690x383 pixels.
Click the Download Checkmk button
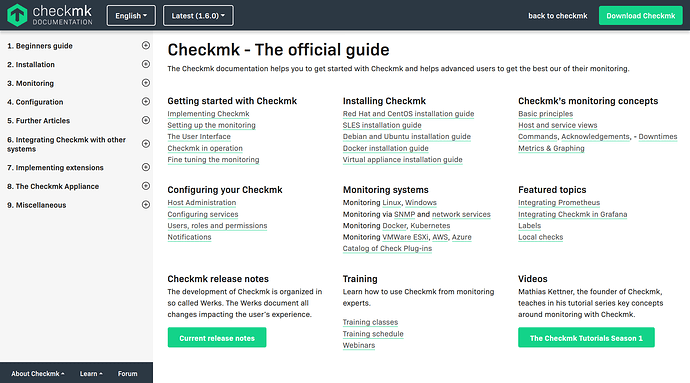pos(641,16)
